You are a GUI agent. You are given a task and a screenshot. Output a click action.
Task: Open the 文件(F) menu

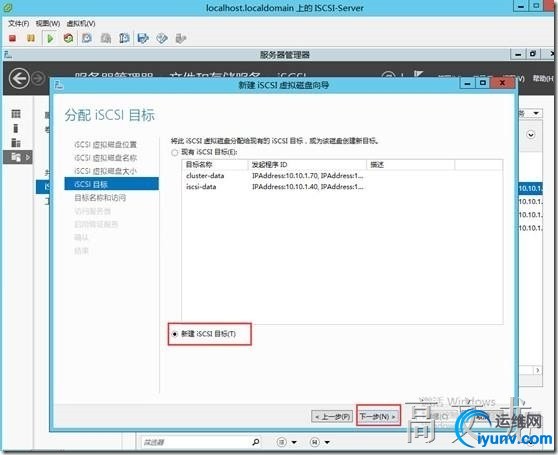pyautogui.click(x=19, y=23)
